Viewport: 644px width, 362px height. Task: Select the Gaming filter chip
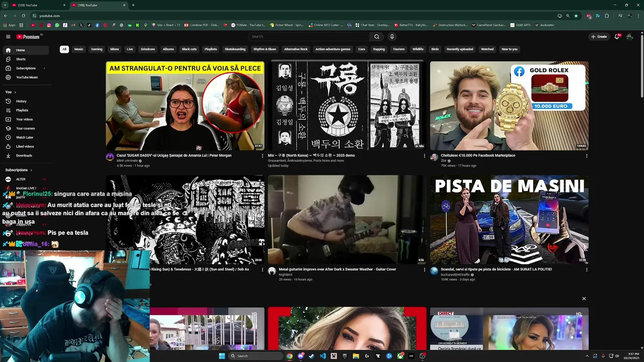[x=97, y=49]
